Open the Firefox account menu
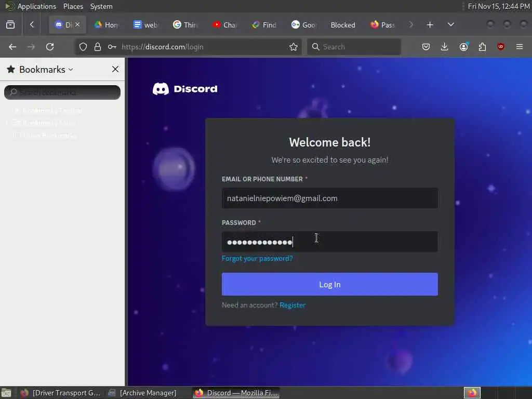 (x=464, y=47)
